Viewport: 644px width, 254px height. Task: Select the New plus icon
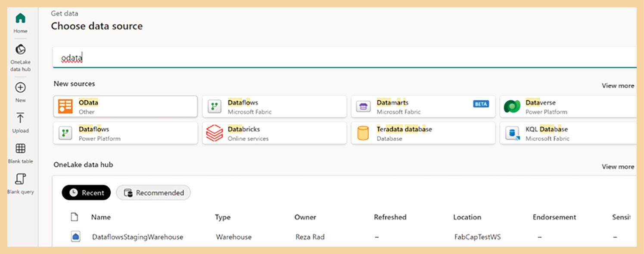20,87
